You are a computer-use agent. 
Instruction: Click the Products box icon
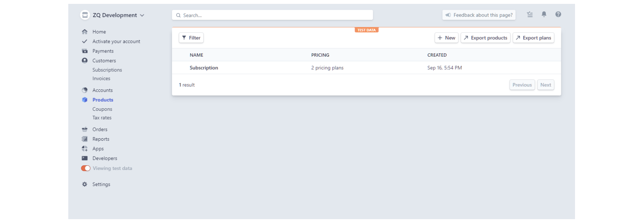[x=84, y=100]
